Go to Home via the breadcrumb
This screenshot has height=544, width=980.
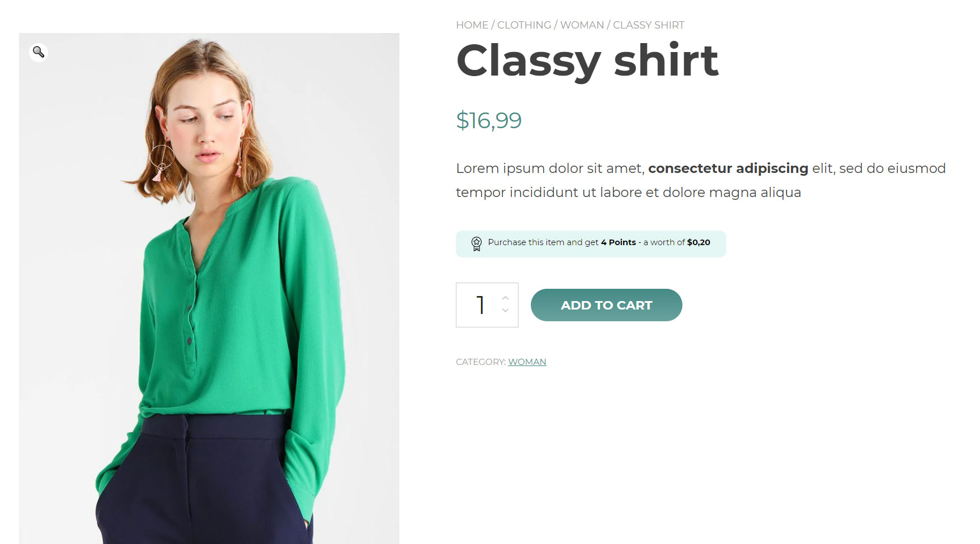tap(472, 25)
